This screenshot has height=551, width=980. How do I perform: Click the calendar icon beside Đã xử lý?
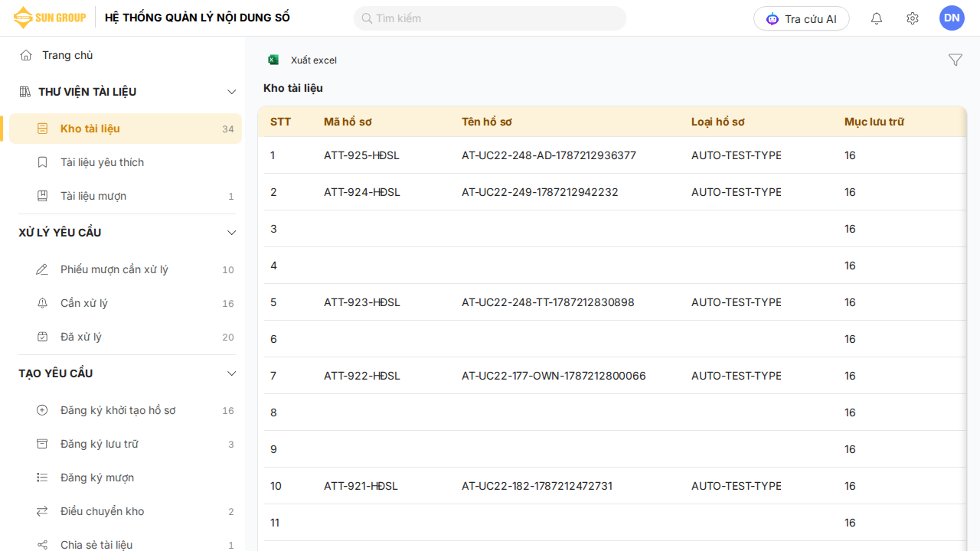[43, 337]
